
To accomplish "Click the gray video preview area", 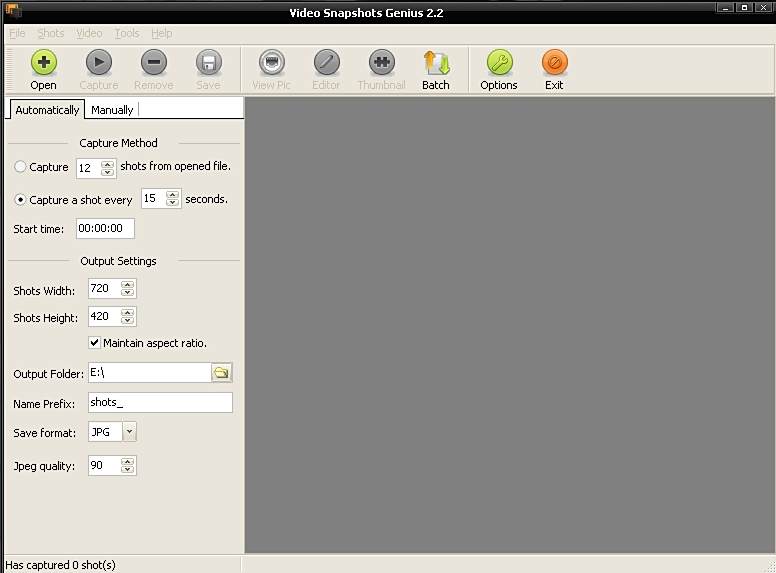I will point(510,325).
